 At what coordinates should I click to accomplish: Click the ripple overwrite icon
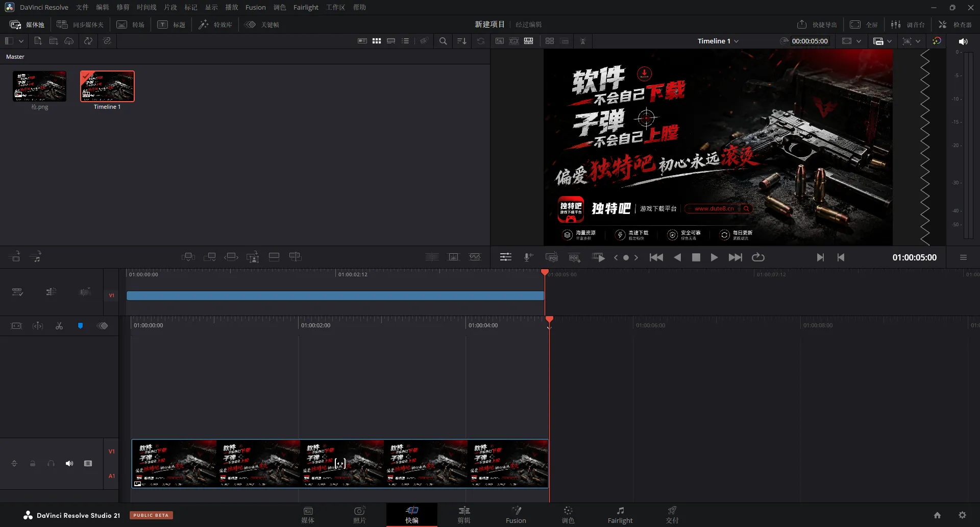pos(231,257)
